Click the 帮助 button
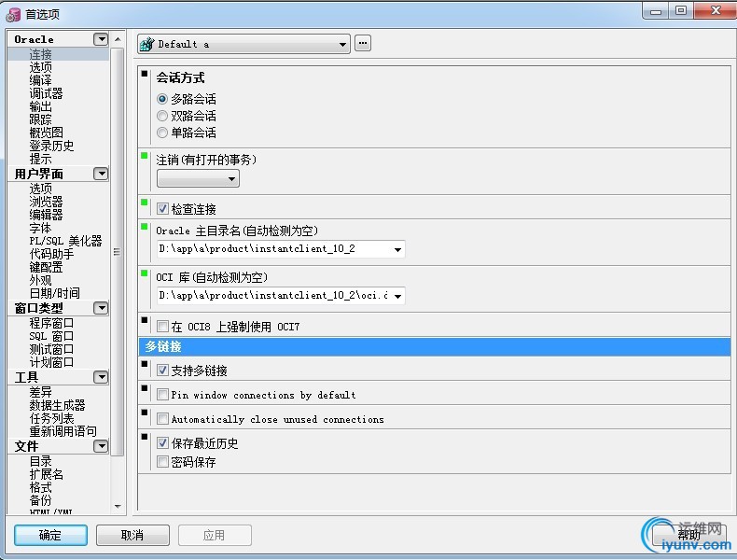Screen dimensions: 737x560 coord(689,535)
